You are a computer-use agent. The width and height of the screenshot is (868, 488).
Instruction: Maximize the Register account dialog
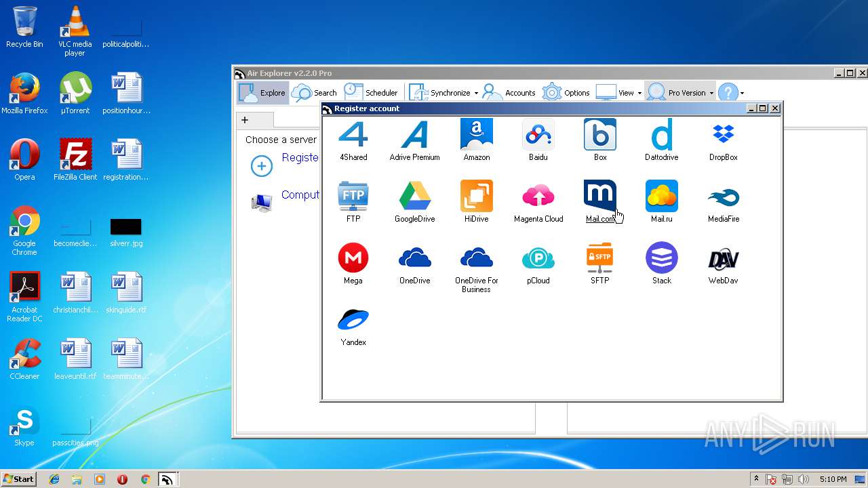(x=762, y=108)
